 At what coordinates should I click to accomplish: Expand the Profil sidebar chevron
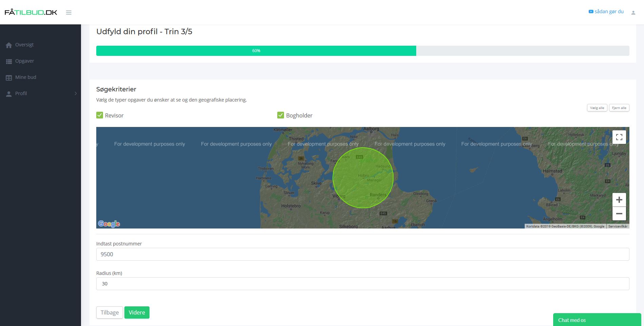click(x=76, y=93)
